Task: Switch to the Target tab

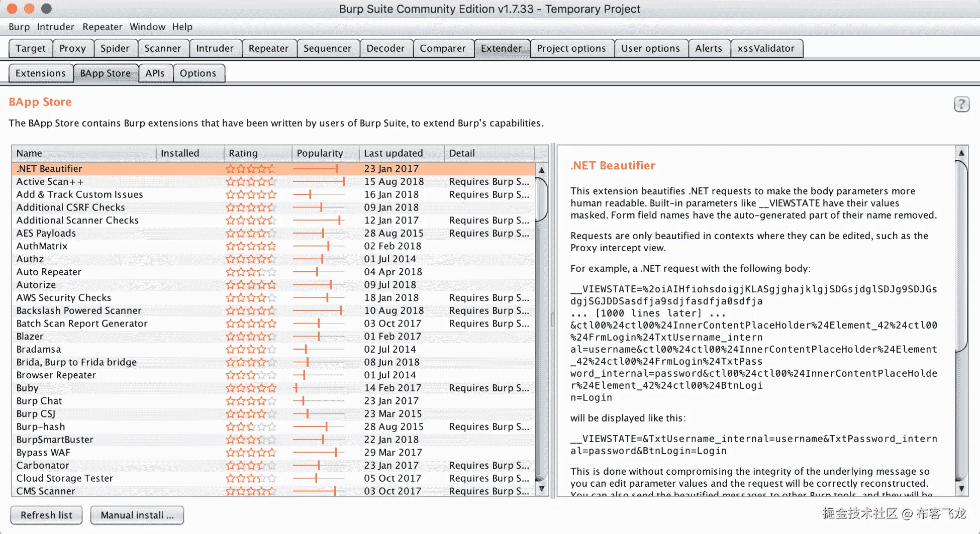Action: (31, 48)
